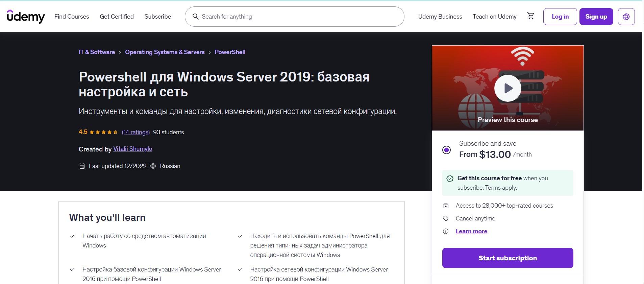Click the What you'll learn heading
The image size is (644, 284).
point(107,217)
